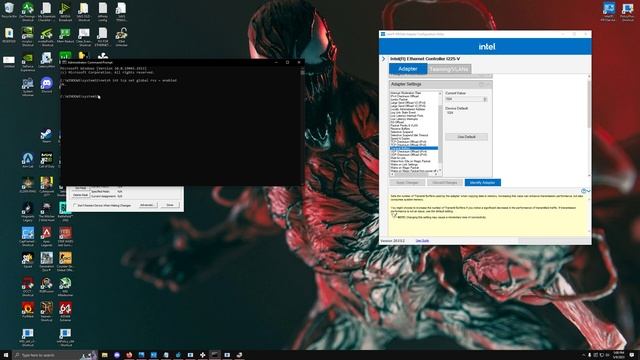Select Receive Buffers in the settings list

(400, 129)
